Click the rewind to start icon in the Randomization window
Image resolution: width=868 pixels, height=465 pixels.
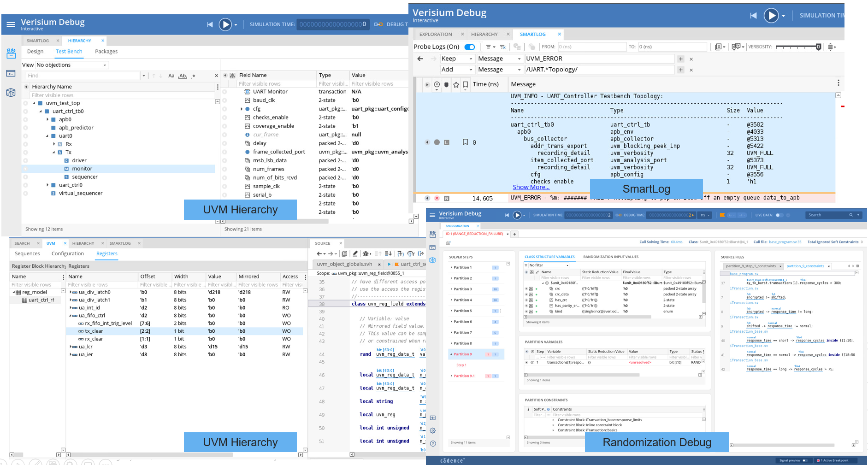507,215
